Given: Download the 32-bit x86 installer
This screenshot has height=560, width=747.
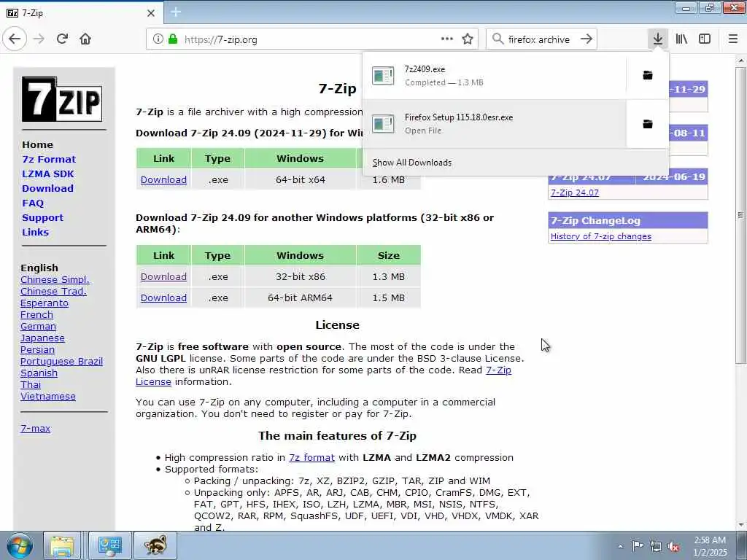Looking at the screenshot, I should [x=163, y=276].
